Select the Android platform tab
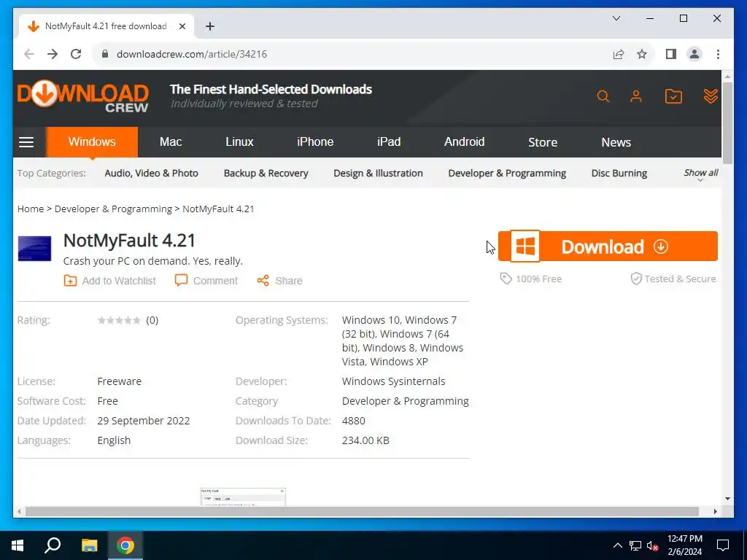The image size is (747, 560). [464, 142]
